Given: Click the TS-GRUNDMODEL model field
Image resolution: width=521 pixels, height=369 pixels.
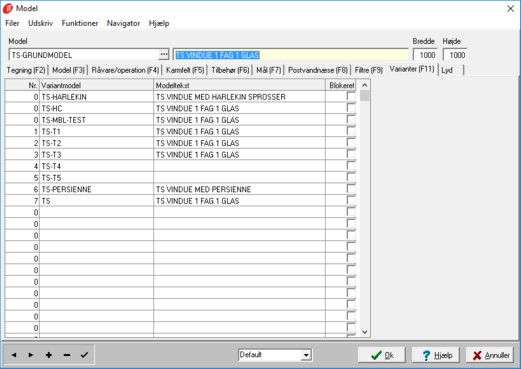Looking at the screenshot, I should pyautogui.click(x=84, y=55).
